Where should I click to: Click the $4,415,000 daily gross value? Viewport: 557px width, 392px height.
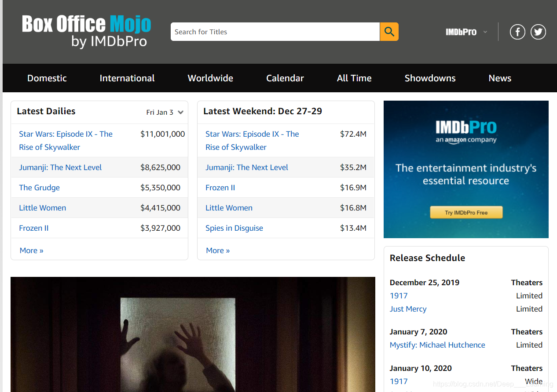(x=160, y=208)
